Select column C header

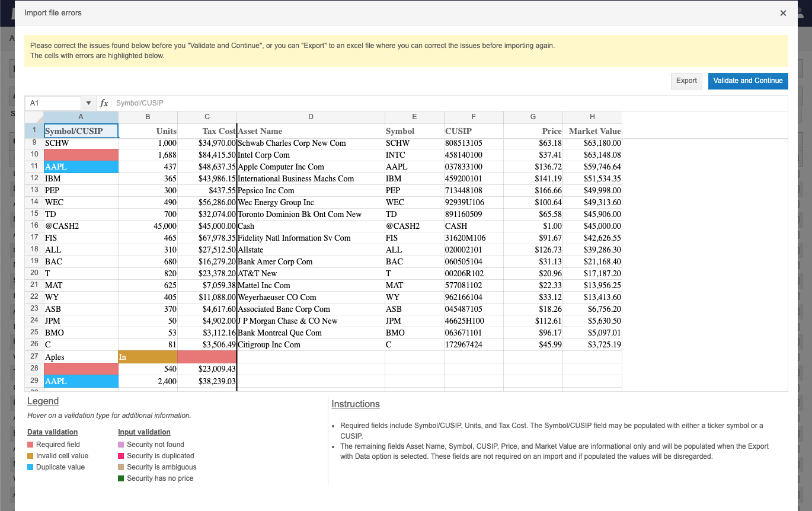click(x=207, y=117)
